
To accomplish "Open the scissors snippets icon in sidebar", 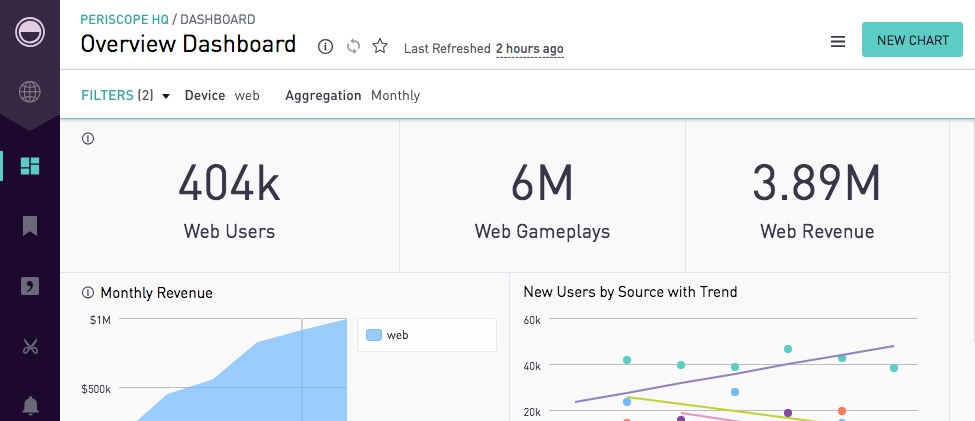I will tap(30, 346).
